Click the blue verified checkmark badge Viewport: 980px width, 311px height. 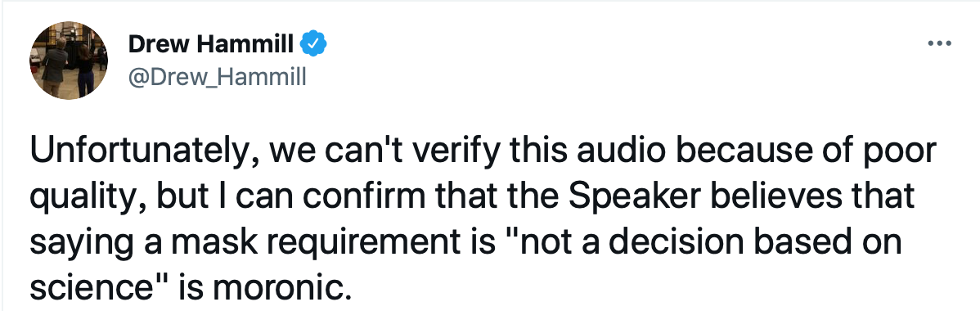point(314,44)
